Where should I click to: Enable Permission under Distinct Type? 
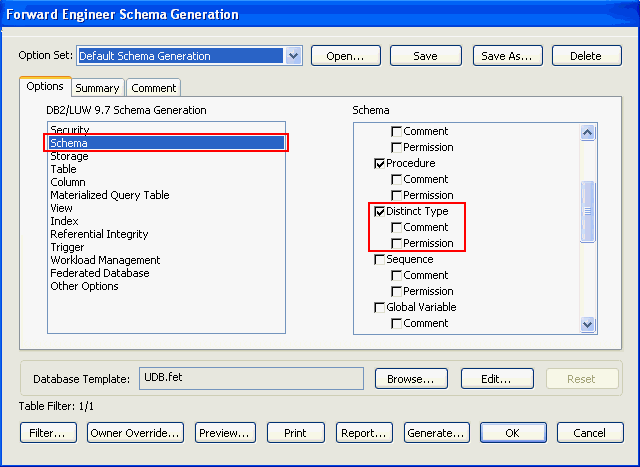point(397,244)
